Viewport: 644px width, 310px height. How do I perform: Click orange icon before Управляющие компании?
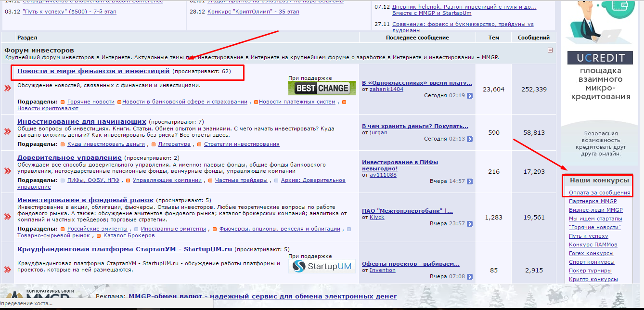coord(128,181)
